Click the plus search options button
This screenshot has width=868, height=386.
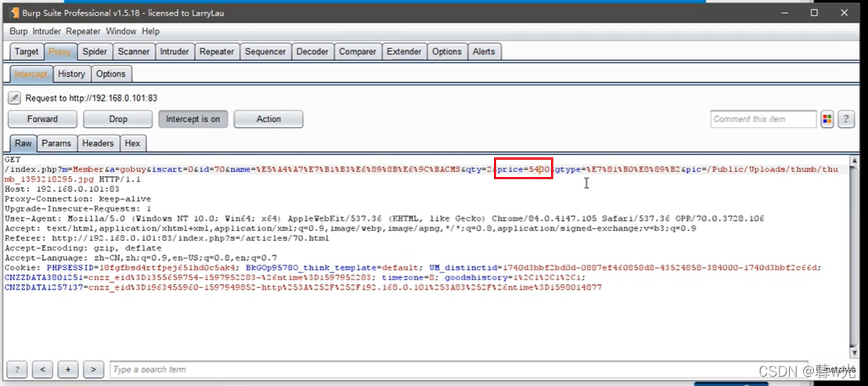click(x=68, y=370)
